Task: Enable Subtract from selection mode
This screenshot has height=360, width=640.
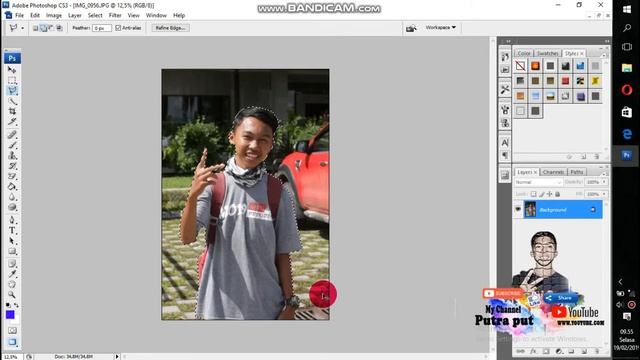Action: [x=51, y=28]
